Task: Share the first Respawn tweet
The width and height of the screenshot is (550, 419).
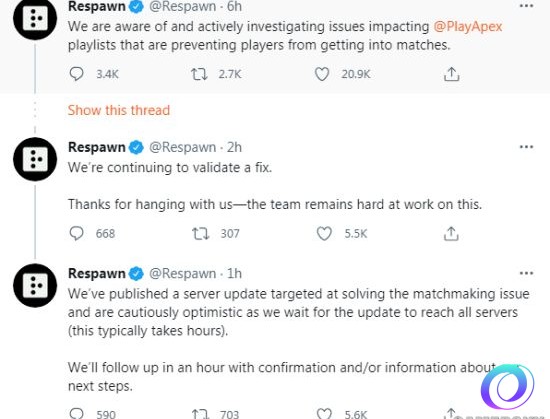Action: click(451, 74)
